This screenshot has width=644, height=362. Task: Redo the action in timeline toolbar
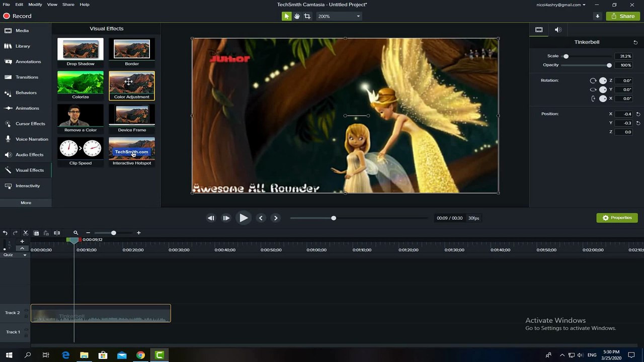click(x=15, y=233)
